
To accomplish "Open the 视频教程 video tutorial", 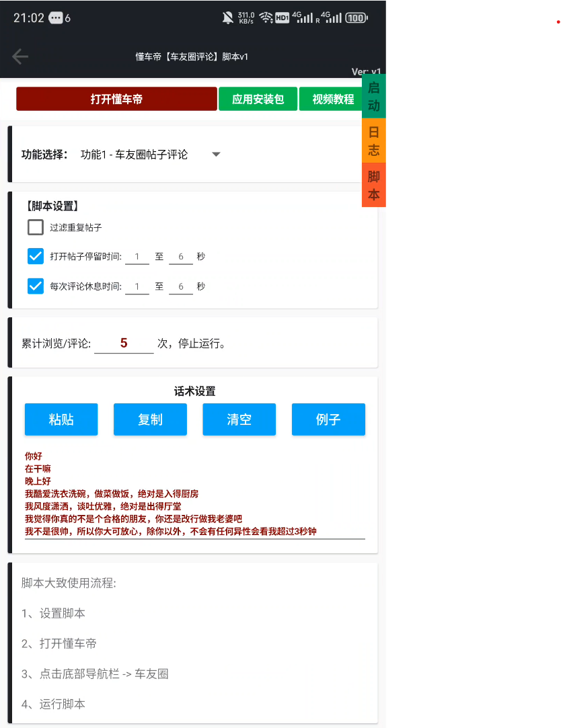I will point(331,99).
